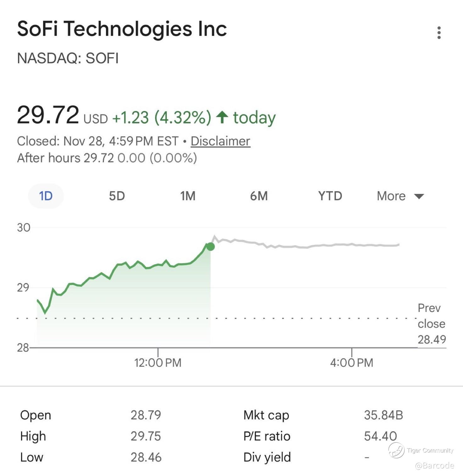Select the 1D time range tab

(x=46, y=196)
